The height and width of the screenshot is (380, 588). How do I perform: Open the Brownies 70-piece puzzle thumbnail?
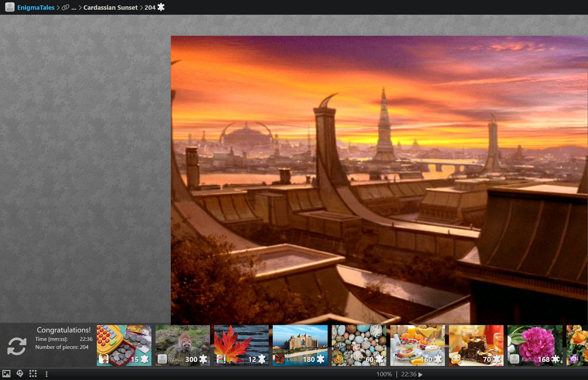point(476,346)
